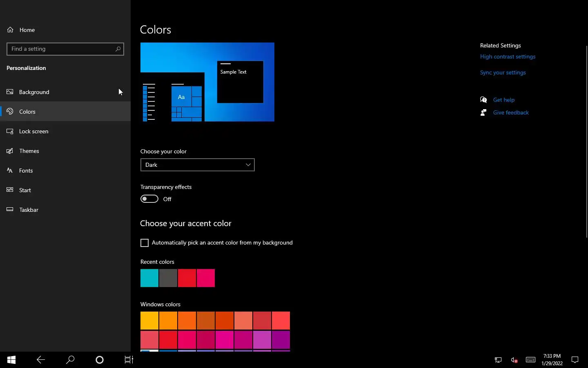Image resolution: width=588 pixels, height=368 pixels.
Task: Open the notification center icon
Action: [575, 360]
